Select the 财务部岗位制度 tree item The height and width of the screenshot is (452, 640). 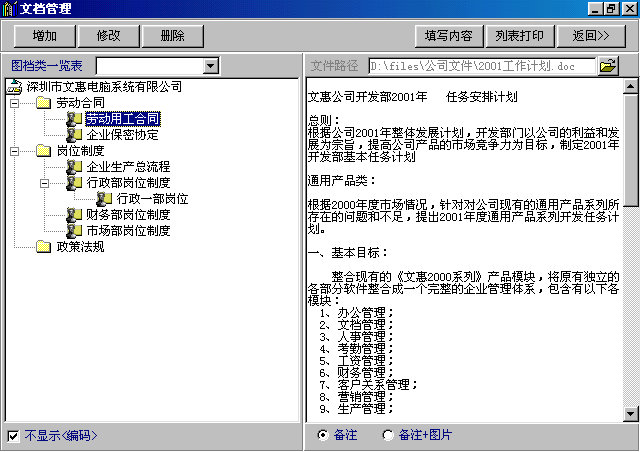tap(128, 214)
